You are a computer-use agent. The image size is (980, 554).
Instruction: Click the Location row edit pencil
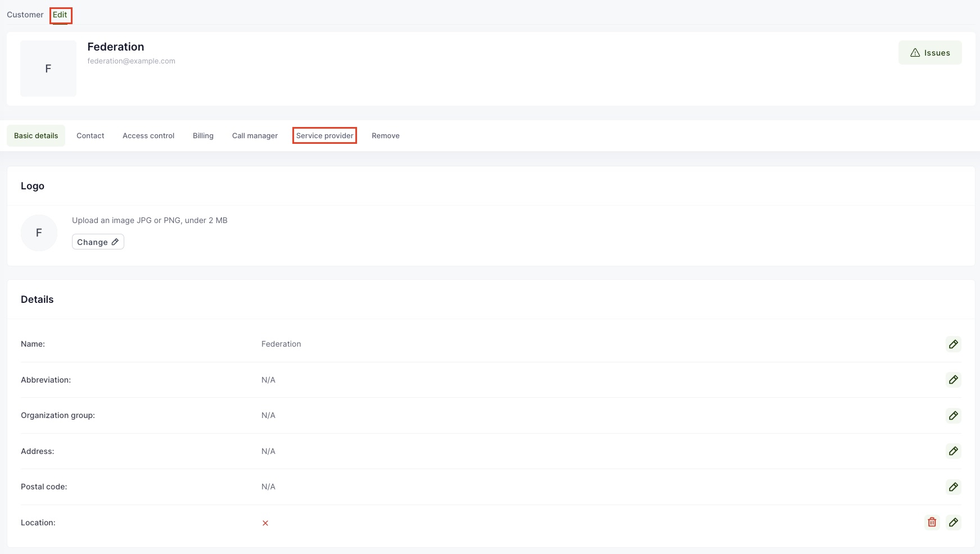[953, 523]
